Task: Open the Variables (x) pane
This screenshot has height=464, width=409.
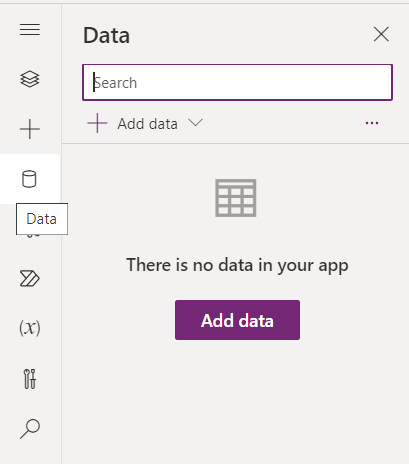Action: pyautogui.click(x=30, y=328)
